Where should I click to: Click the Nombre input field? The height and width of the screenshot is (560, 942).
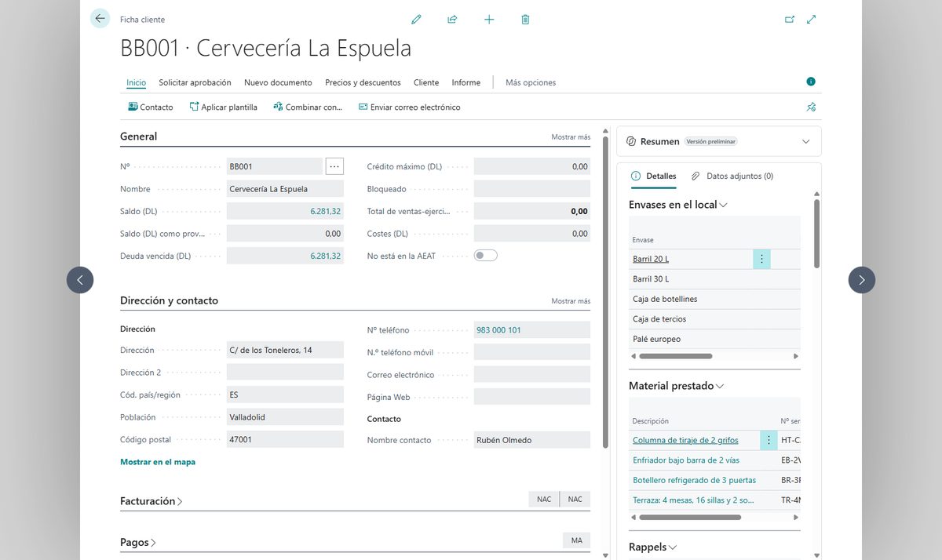[x=285, y=189]
